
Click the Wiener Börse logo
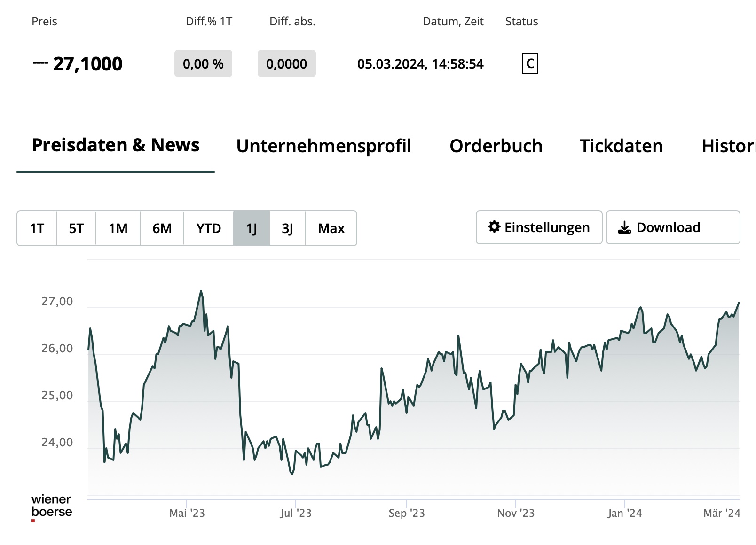click(x=51, y=506)
